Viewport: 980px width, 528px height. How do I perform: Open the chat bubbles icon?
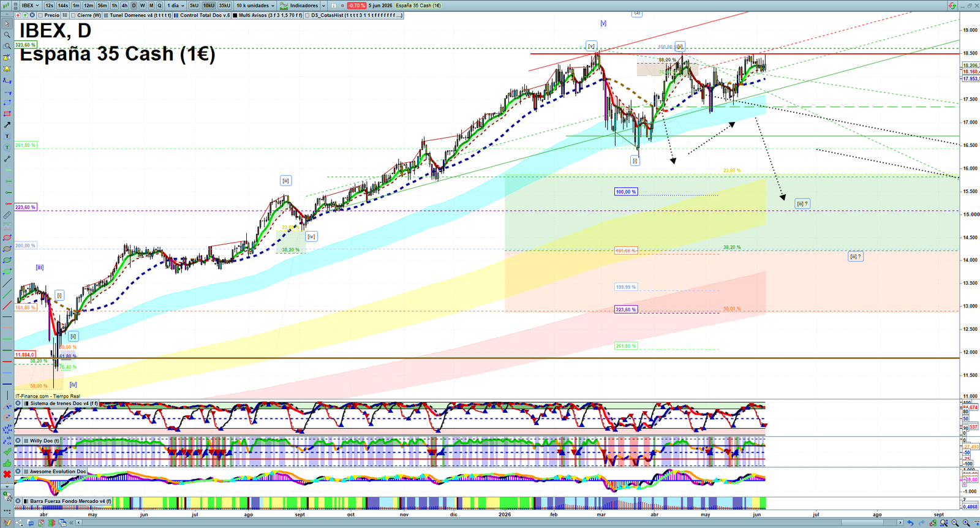[x=30, y=523]
